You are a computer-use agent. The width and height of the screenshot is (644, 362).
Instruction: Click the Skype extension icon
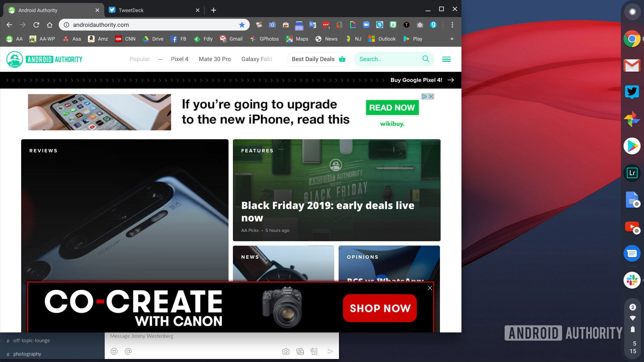[x=380, y=24]
